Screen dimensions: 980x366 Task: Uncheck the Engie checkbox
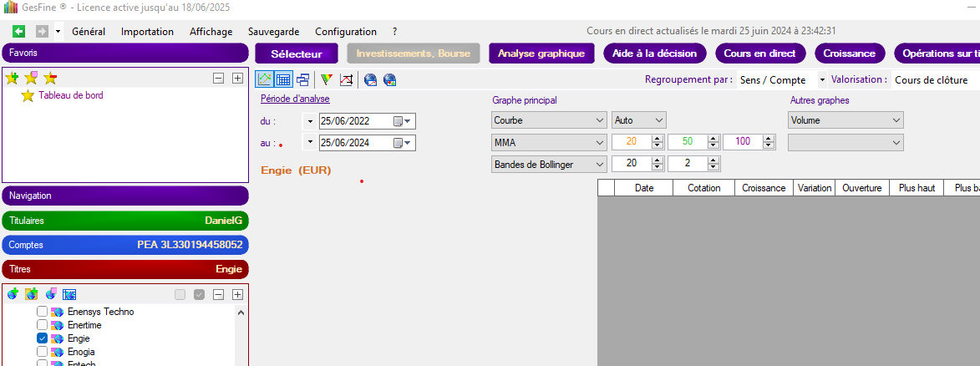(x=42, y=338)
